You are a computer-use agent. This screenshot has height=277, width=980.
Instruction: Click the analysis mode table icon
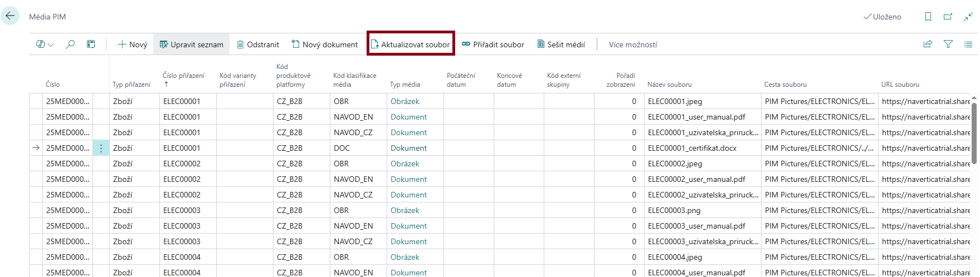[x=91, y=44]
